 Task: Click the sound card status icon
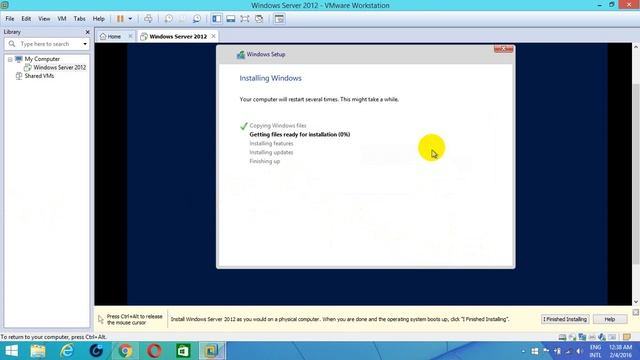coord(602,337)
